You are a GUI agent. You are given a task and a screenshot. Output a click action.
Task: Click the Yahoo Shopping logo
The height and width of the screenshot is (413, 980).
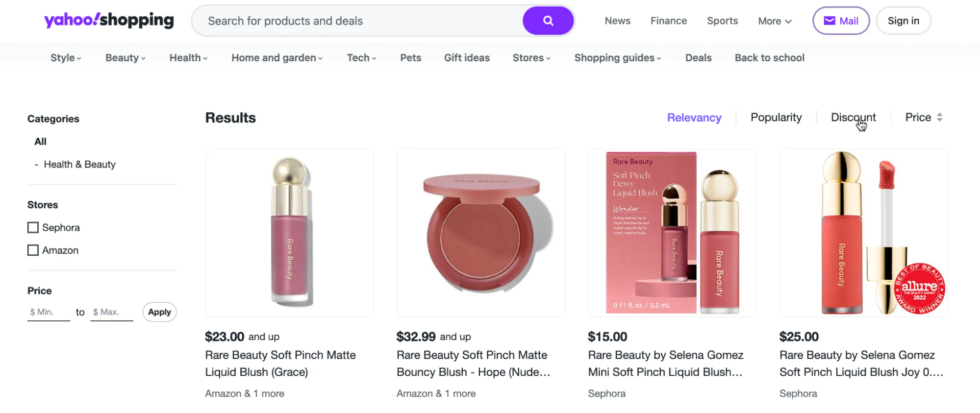click(x=109, y=21)
